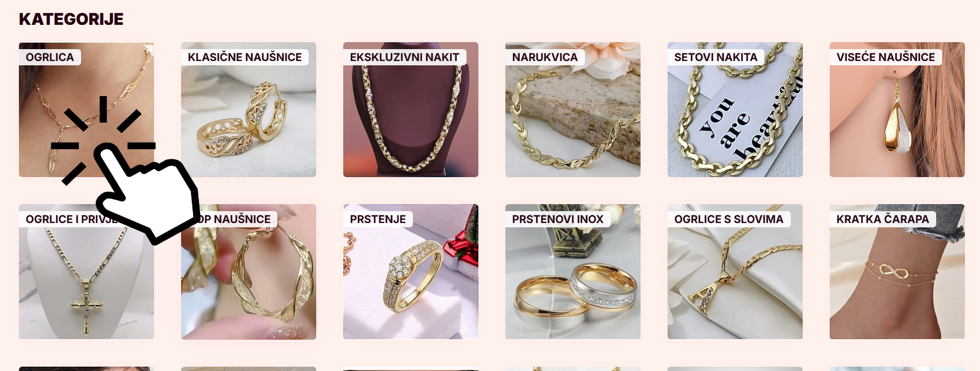Select VISEĆE NAUŠNICE drop earring image

[897, 110]
